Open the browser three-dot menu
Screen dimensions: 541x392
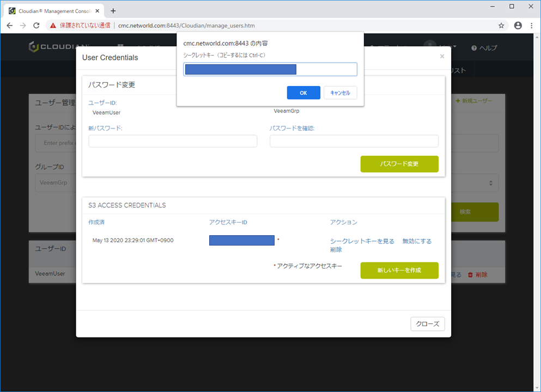(x=531, y=25)
